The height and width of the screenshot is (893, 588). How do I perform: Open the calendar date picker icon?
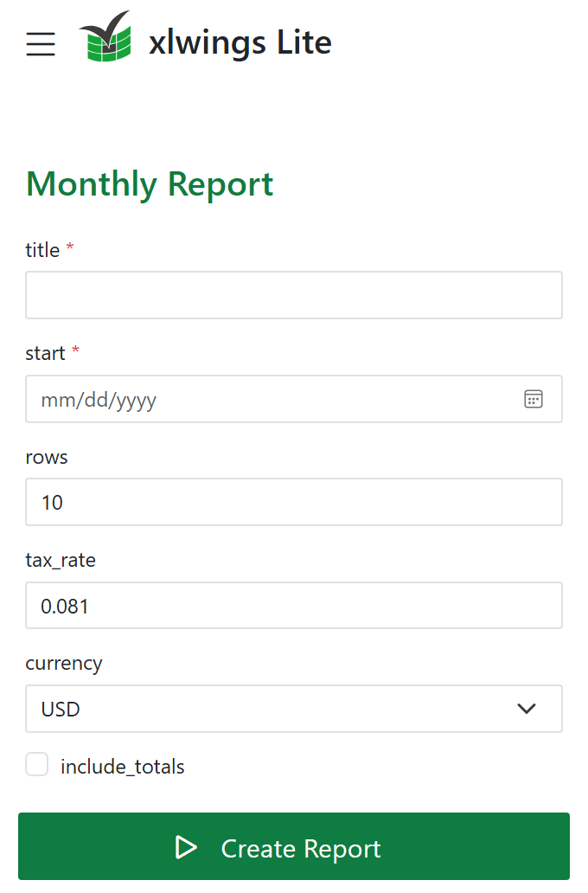[534, 399]
